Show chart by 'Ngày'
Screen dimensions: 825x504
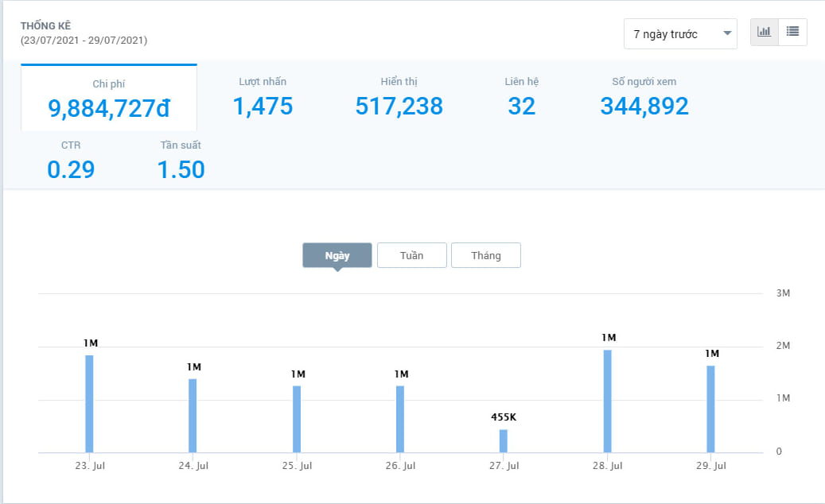(337, 255)
